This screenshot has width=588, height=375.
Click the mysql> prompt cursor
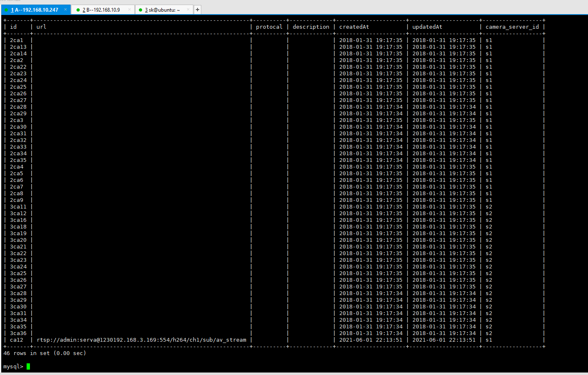28,366
